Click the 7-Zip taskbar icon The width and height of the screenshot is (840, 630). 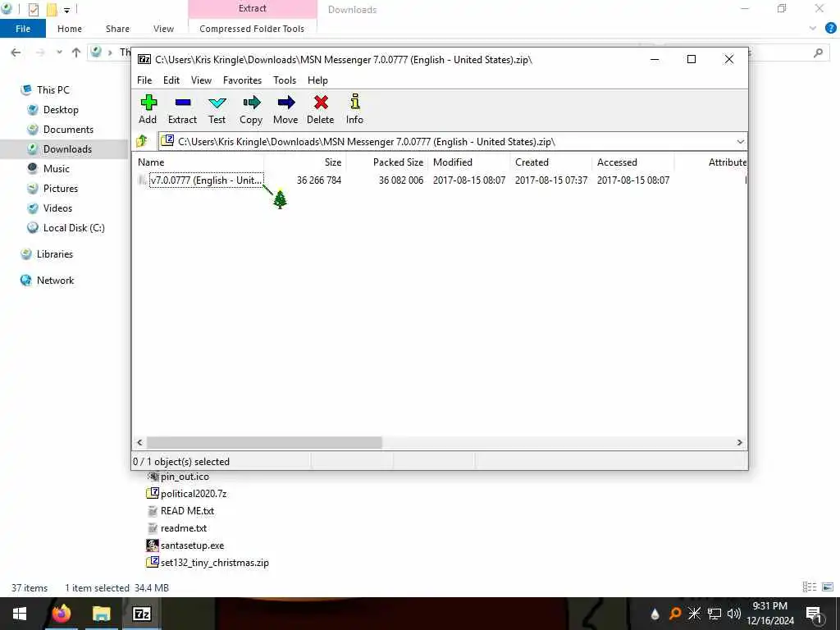tap(141, 614)
